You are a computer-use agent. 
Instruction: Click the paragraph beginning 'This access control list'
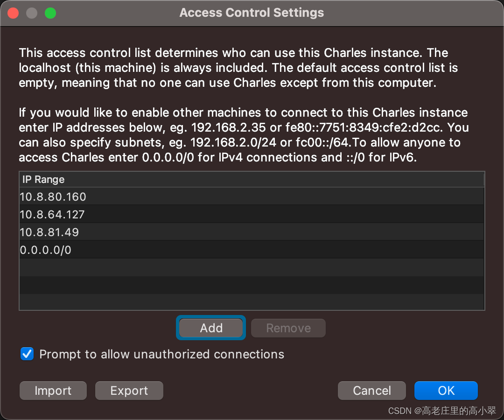tap(238, 68)
